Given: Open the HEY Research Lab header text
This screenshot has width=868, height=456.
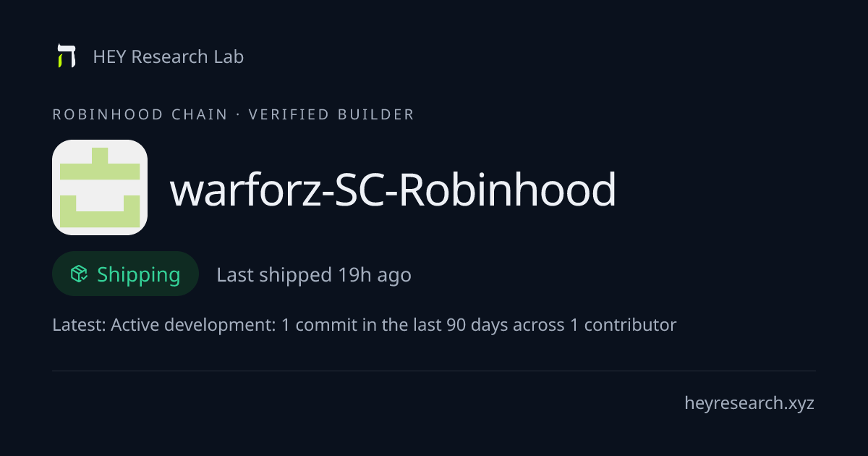Looking at the screenshot, I should (x=169, y=56).
